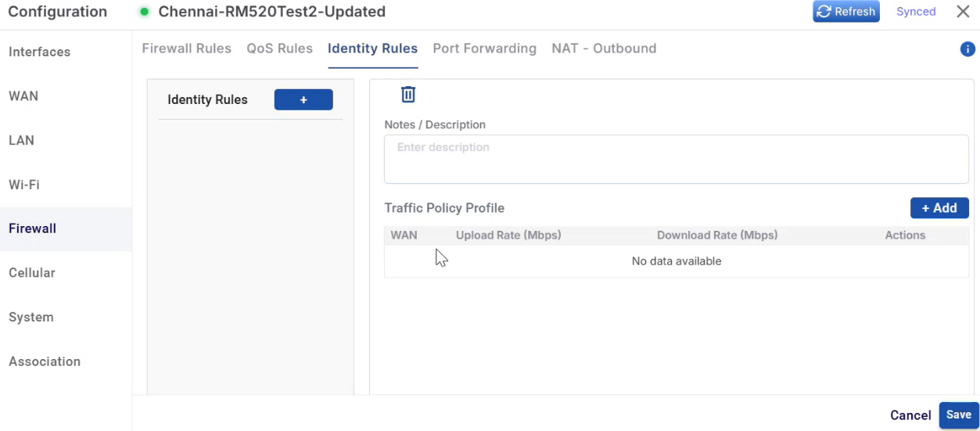The height and width of the screenshot is (431, 980).
Task: Click the Refresh button
Action: click(846, 12)
